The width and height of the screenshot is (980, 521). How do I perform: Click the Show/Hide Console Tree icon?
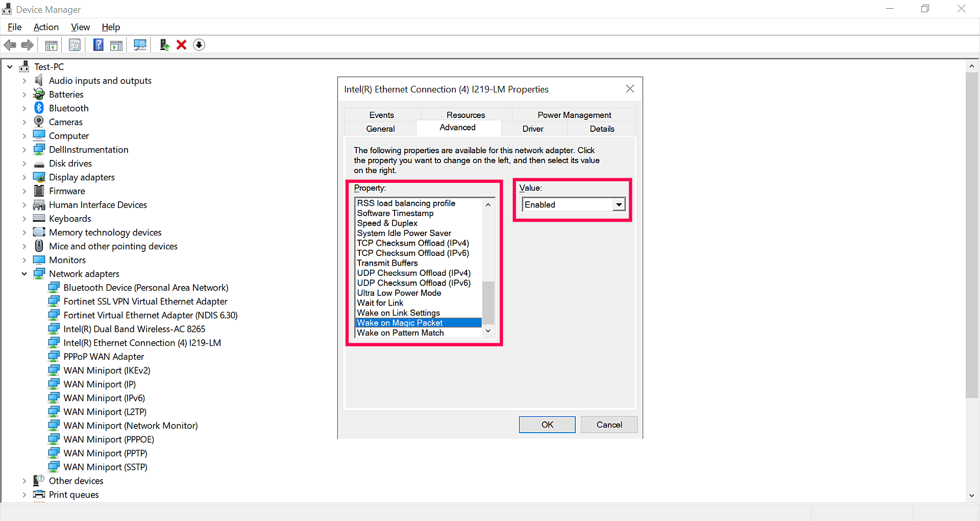[x=51, y=45]
